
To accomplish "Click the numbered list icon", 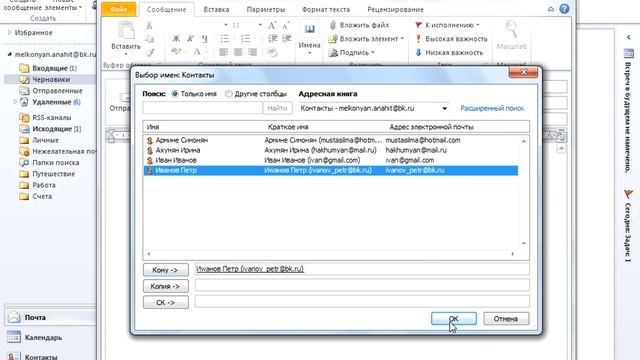I will (245, 39).
